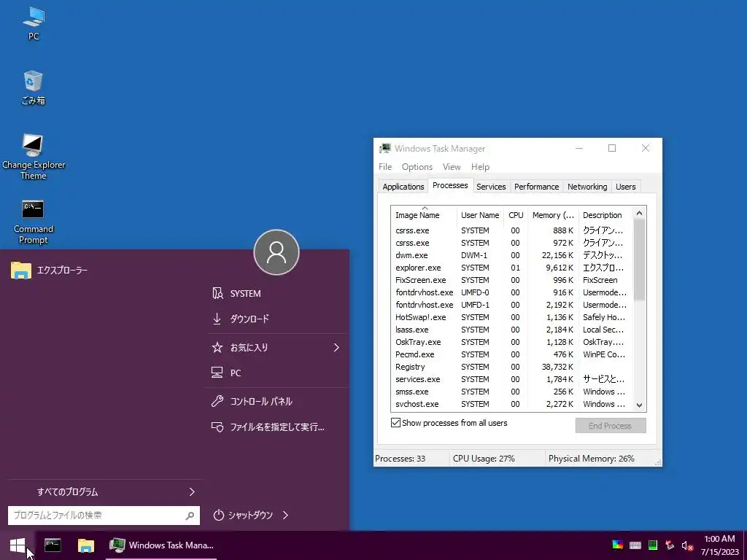
Task: Switch to the Applications tab
Action: [403, 187]
